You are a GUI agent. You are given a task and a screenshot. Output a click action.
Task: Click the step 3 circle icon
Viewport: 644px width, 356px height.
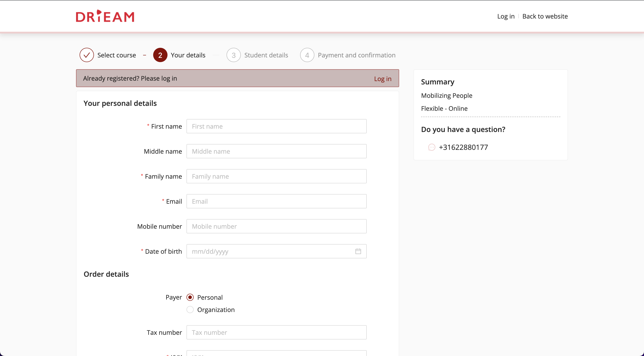coord(233,55)
